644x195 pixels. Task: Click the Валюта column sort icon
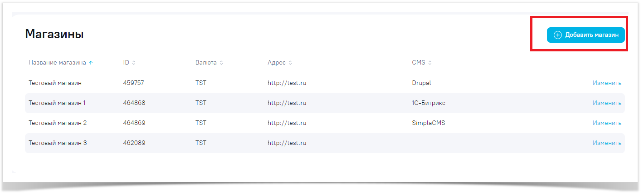click(221, 63)
